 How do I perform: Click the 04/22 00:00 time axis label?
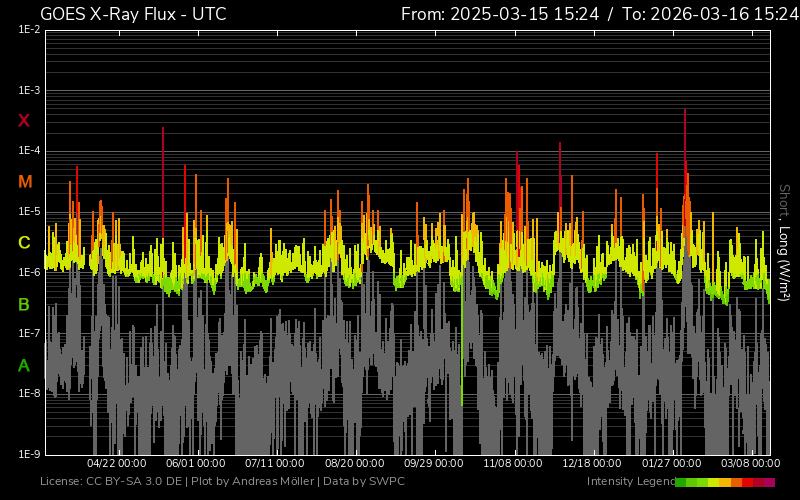[117, 464]
